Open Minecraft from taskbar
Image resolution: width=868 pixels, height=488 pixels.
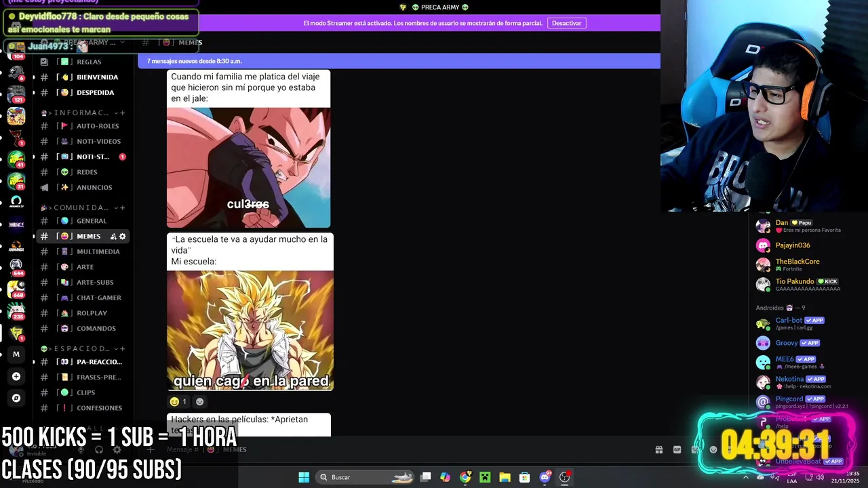(x=485, y=477)
